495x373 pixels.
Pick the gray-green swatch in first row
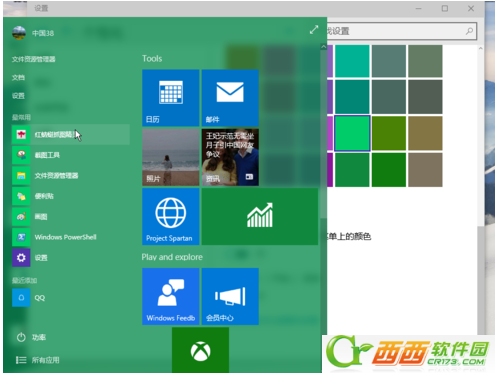425,61
